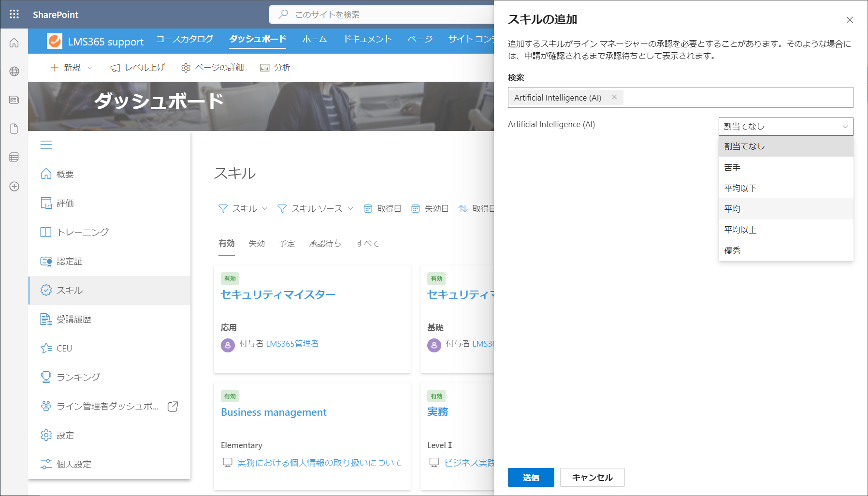Open ランキング in dashboard sidebar

[110, 378]
